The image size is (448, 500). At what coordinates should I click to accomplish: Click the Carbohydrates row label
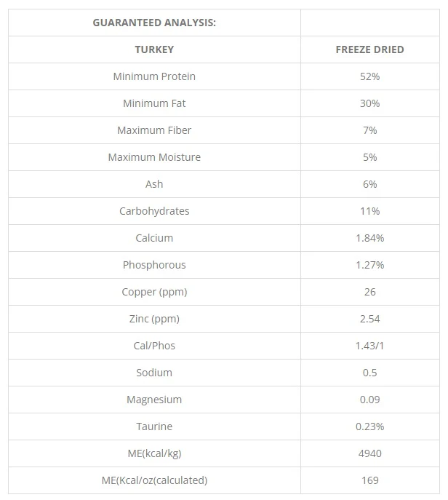154,211
